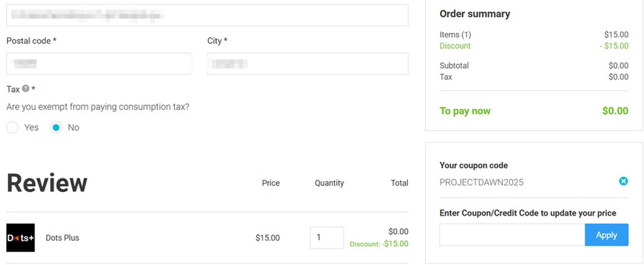
Task: Click the green Discount line in order summary
Action: pyautogui.click(x=534, y=46)
